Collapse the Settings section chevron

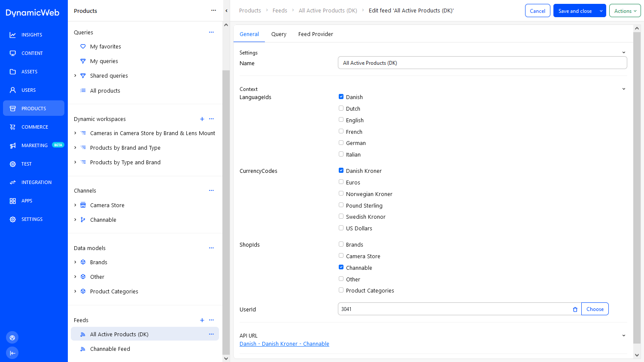click(x=624, y=52)
